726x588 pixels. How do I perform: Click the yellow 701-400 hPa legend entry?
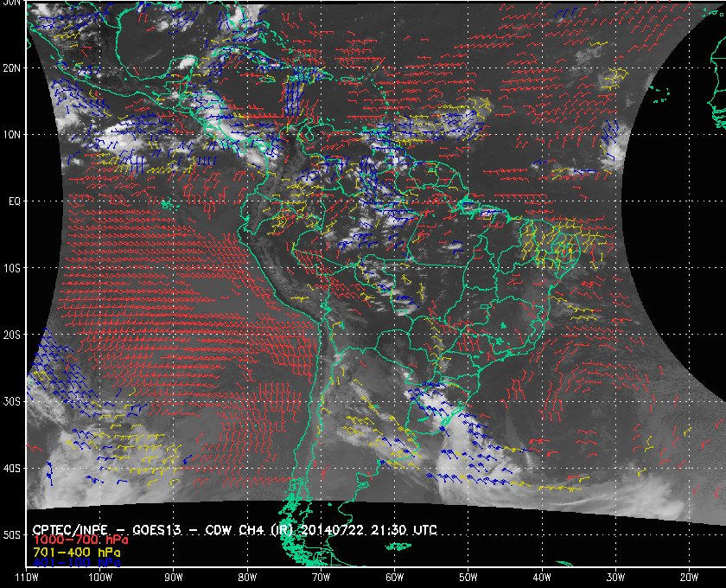(77, 550)
